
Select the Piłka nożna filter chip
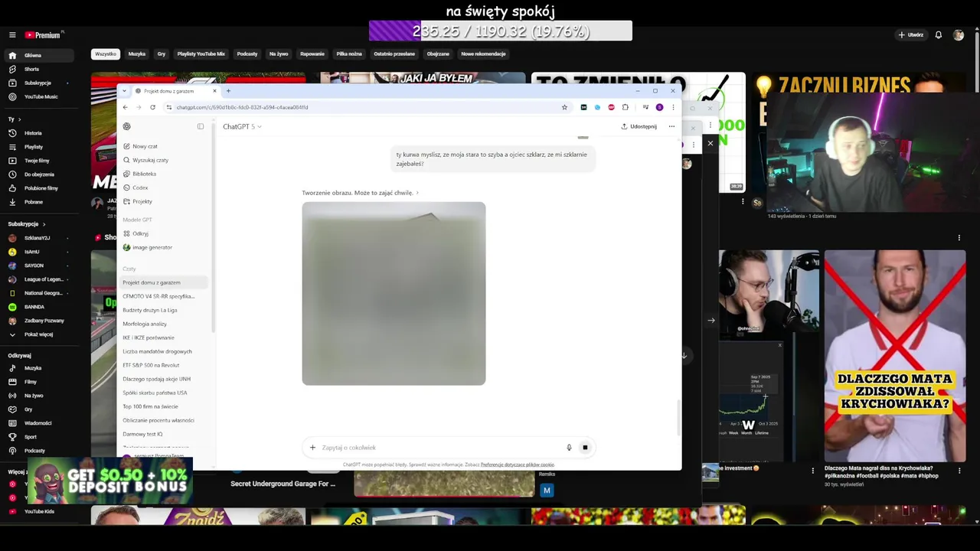point(349,54)
